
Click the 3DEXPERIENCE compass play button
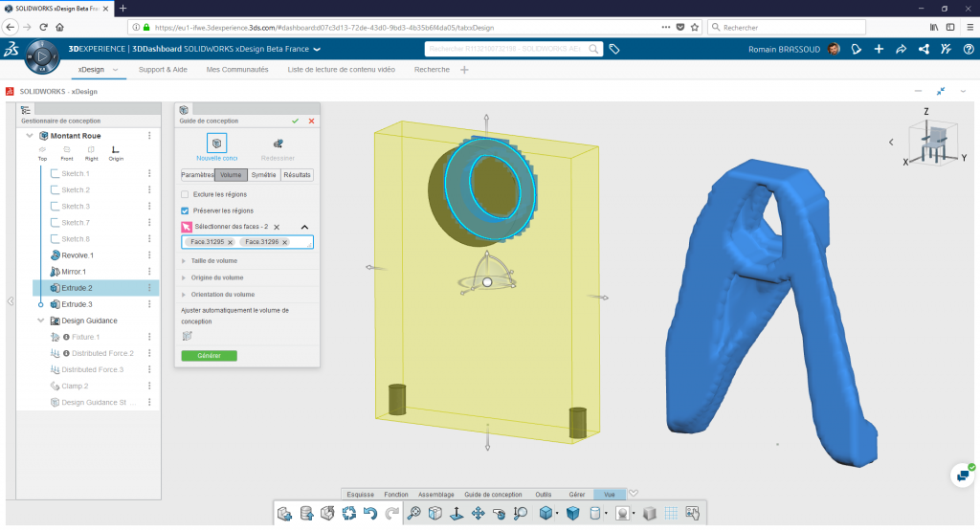tap(42, 56)
